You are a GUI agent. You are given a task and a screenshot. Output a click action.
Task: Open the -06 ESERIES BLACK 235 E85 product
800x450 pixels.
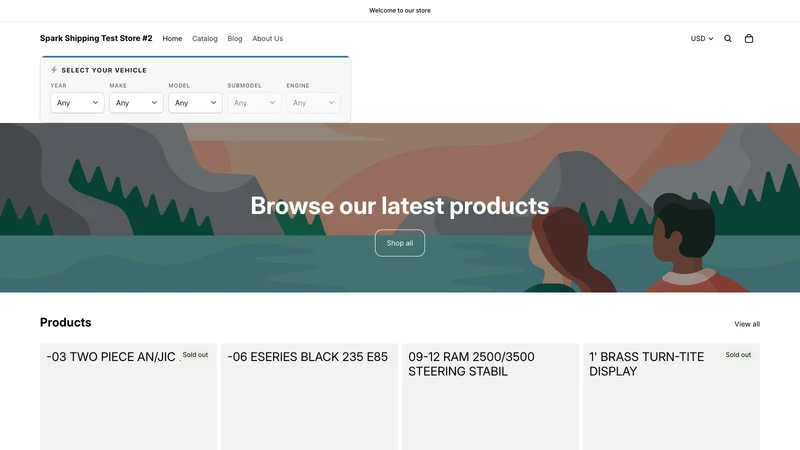click(309, 396)
